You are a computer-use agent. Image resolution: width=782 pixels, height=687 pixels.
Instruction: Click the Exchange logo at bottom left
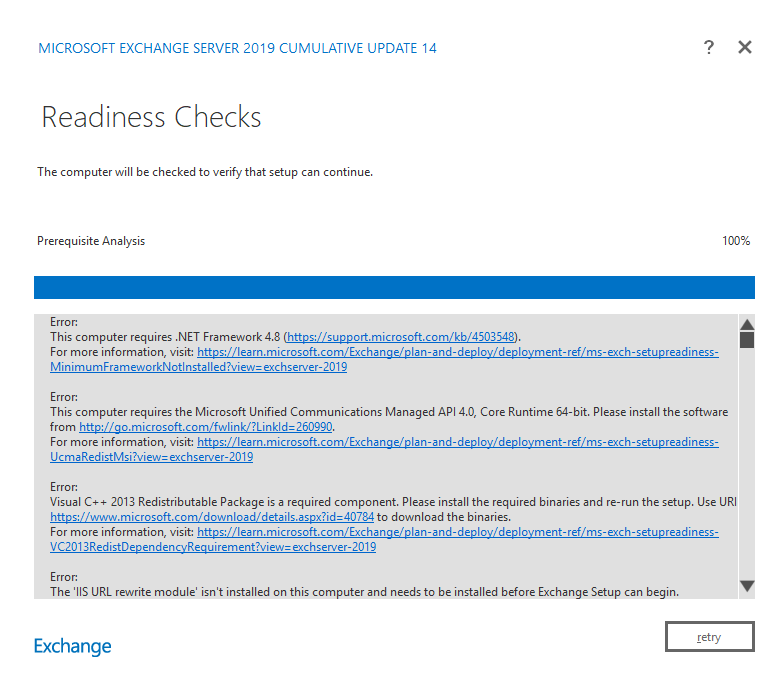73,646
